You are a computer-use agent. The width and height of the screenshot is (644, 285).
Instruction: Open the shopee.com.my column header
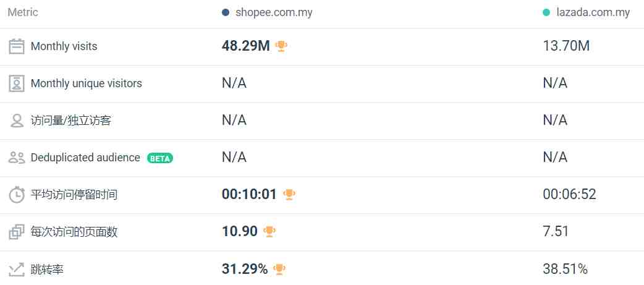click(x=274, y=12)
